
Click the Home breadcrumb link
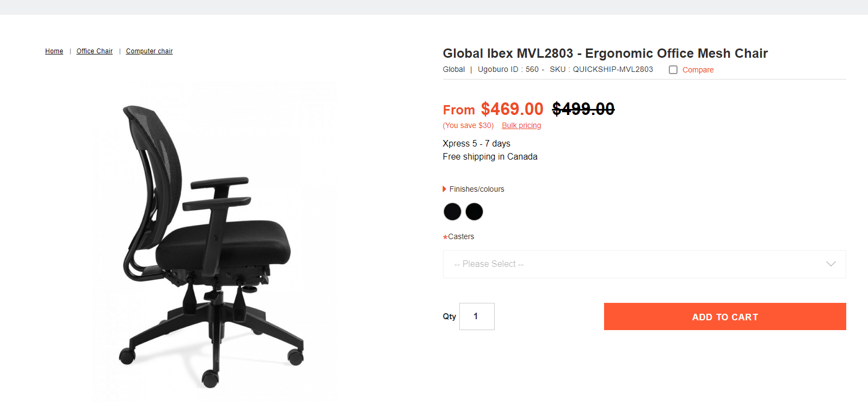pos(54,51)
